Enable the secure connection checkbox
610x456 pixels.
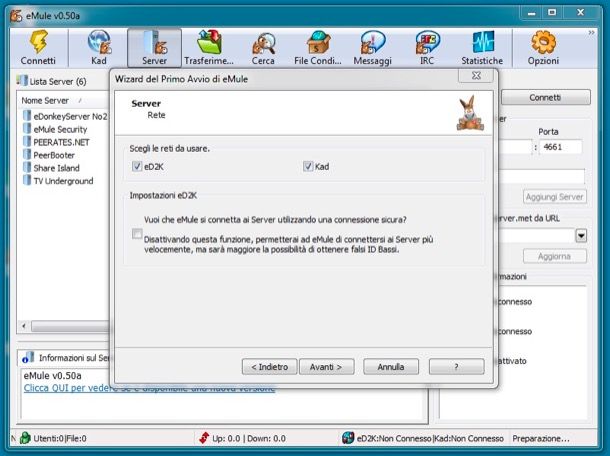click(137, 234)
